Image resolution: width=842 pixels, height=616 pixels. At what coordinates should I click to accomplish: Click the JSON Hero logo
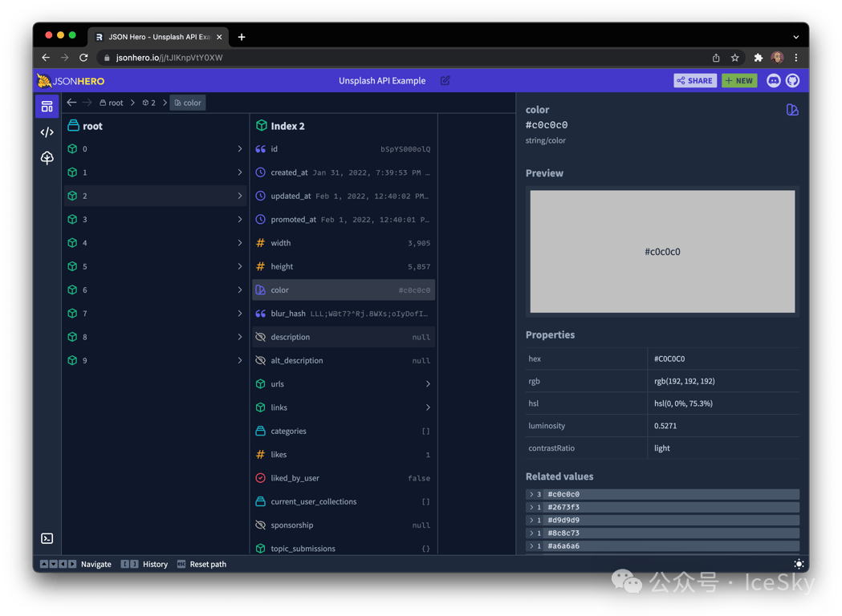[71, 81]
